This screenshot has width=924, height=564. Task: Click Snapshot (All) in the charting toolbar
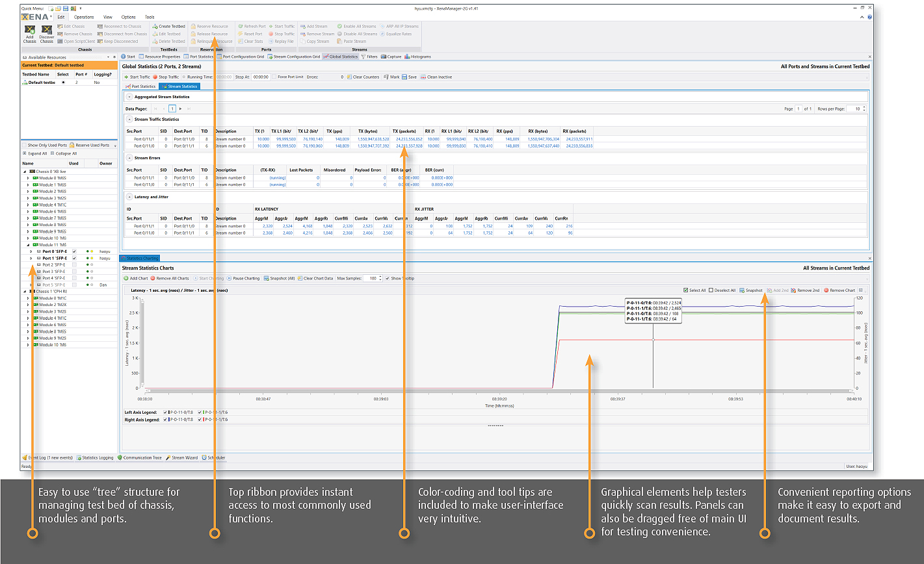coord(280,278)
